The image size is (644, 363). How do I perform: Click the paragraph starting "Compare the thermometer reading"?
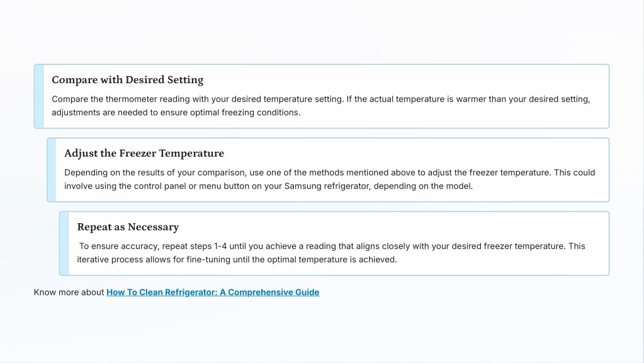321,106
